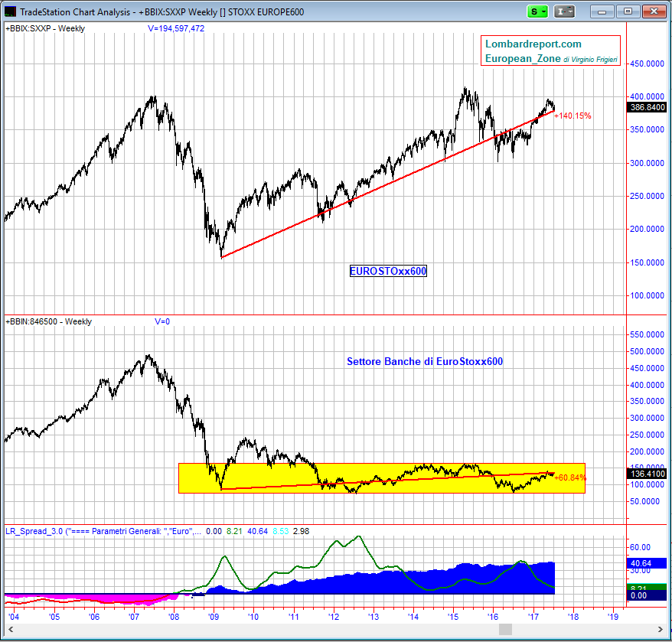Maximize the Chart Analysis window
The image size is (672, 642).
(x=628, y=11)
